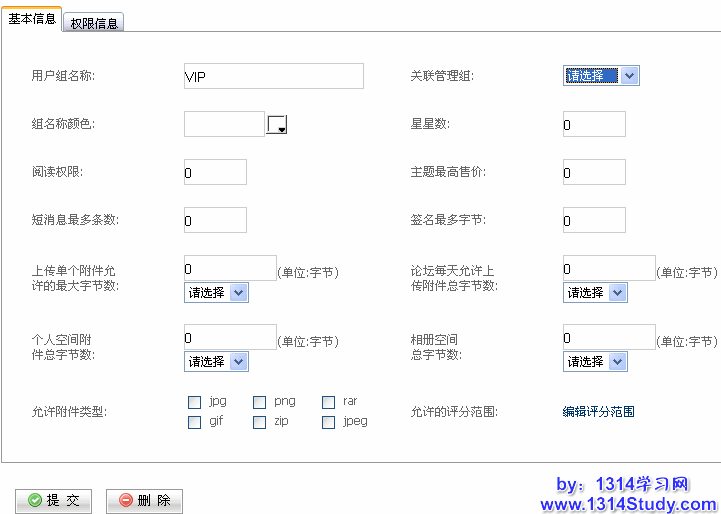This screenshot has height=514, width=721.
Task: Click the 用户组名称 field containing VIP
Action: [273, 76]
